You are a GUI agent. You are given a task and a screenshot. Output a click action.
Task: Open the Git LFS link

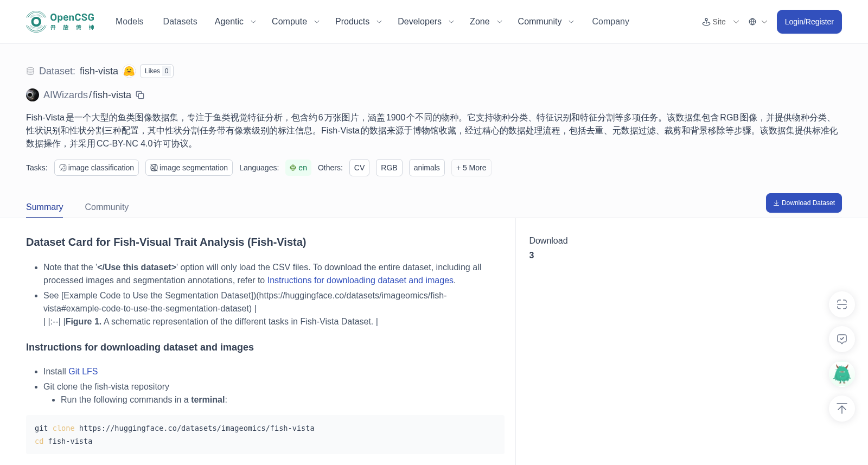[83, 371]
